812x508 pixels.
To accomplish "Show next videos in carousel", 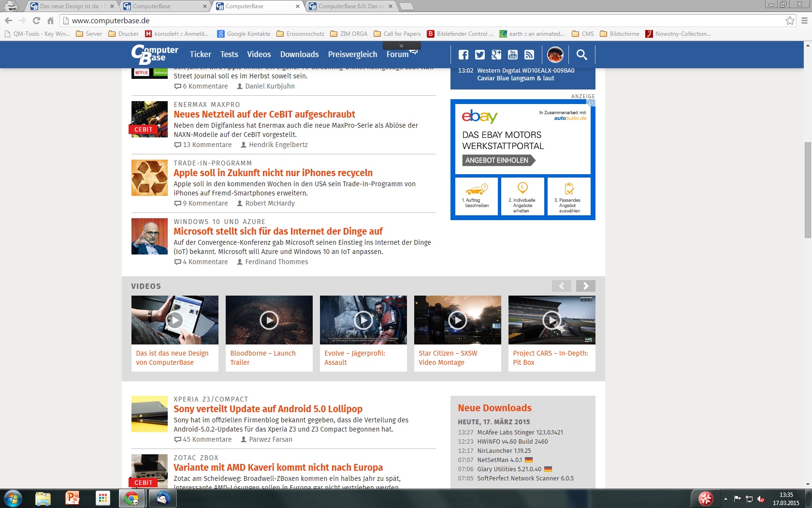I will coord(586,286).
